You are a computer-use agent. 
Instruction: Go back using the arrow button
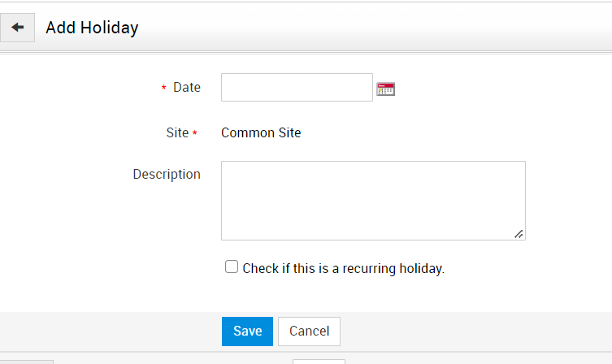click(x=17, y=28)
